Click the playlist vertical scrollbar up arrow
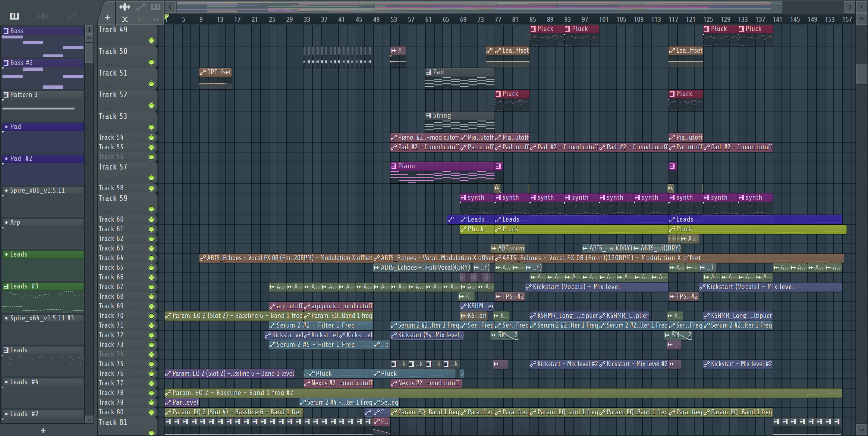 point(862,18)
